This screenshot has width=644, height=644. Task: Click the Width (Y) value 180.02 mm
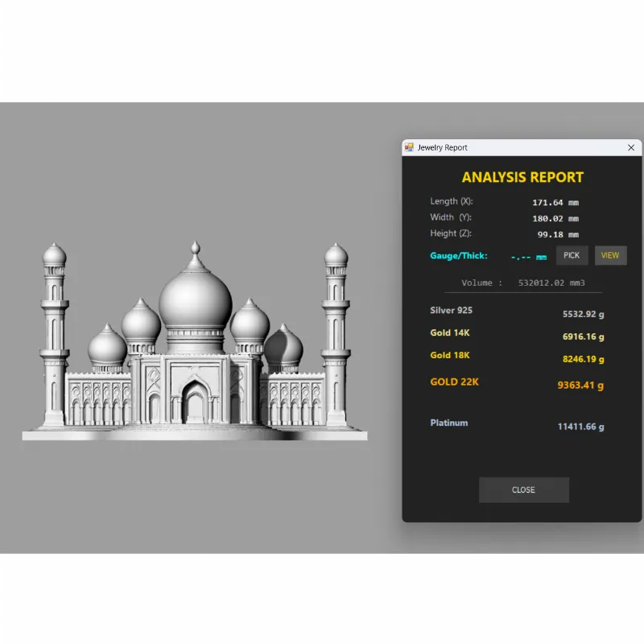[555, 218]
